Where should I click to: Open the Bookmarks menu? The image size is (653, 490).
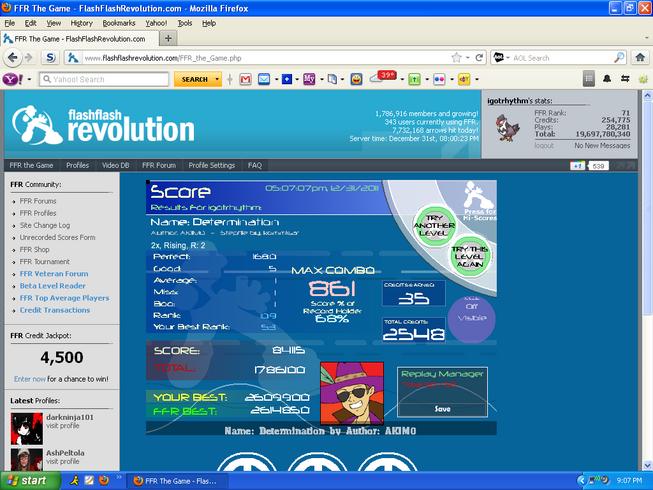pyautogui.click(x=119, y=23)
